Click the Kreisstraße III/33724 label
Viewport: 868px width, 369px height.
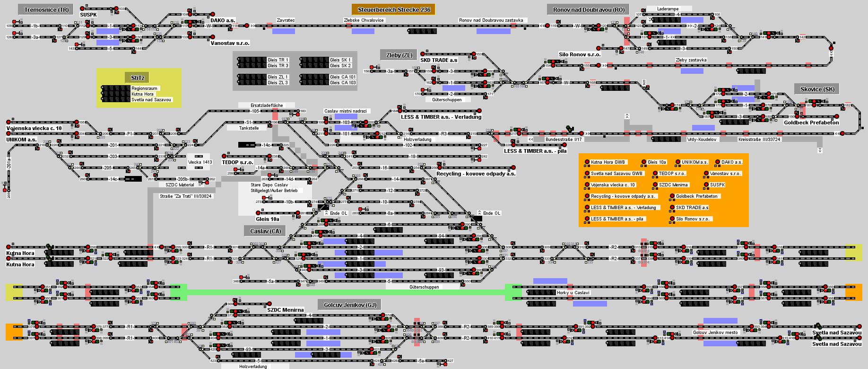pos(759,140)
